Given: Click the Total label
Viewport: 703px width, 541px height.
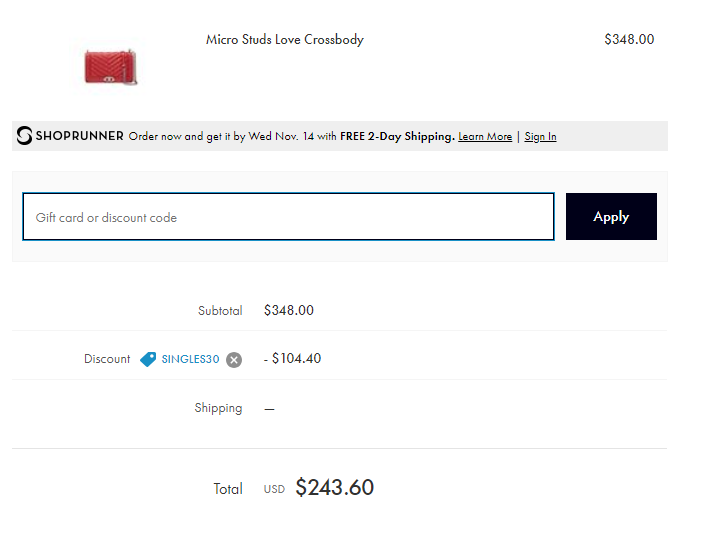Looking at the screenshot, I should [228, 489].
